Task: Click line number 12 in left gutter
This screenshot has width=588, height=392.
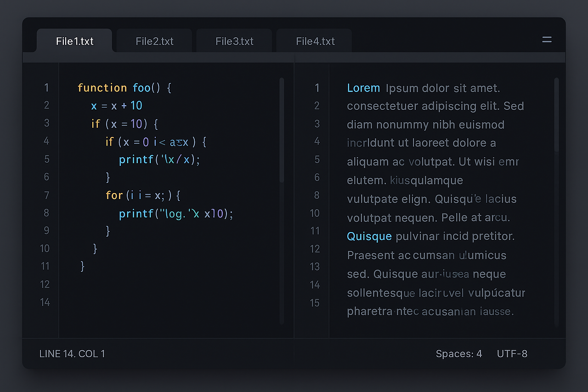Action: (x=45, y=284)
